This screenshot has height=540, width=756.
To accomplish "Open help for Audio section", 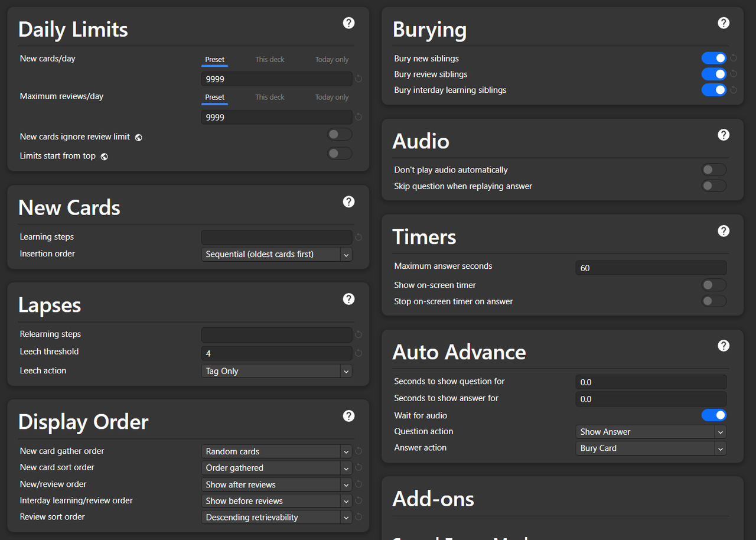I will coord(724,135).
